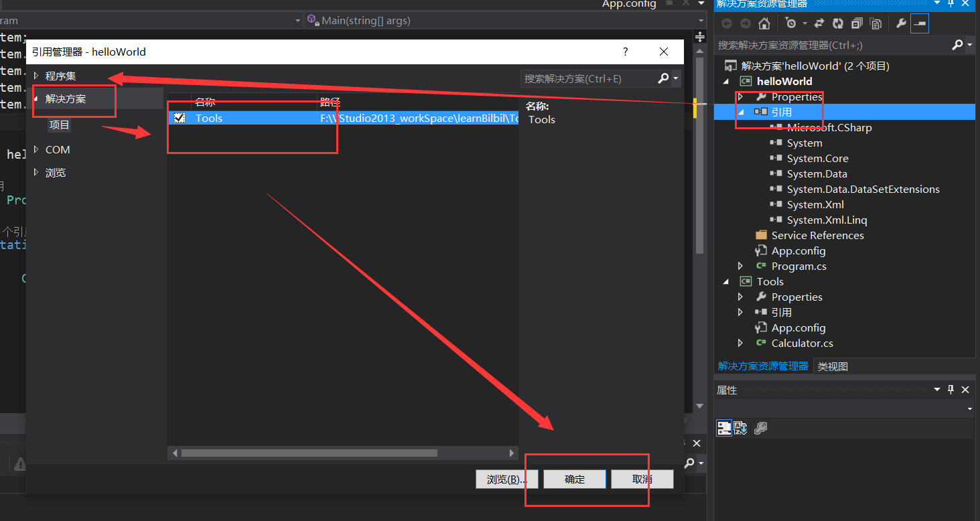Expand the 程序集 section in Reference Manager
This screenshot has height=521, width=980.
point(38,75)
